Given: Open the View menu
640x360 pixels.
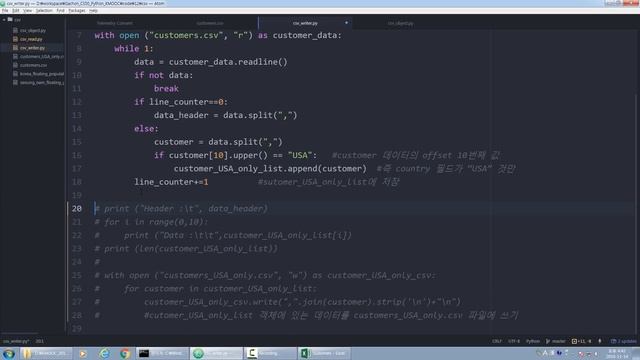Looking at the screenshot, I should [x=27, y=11].
